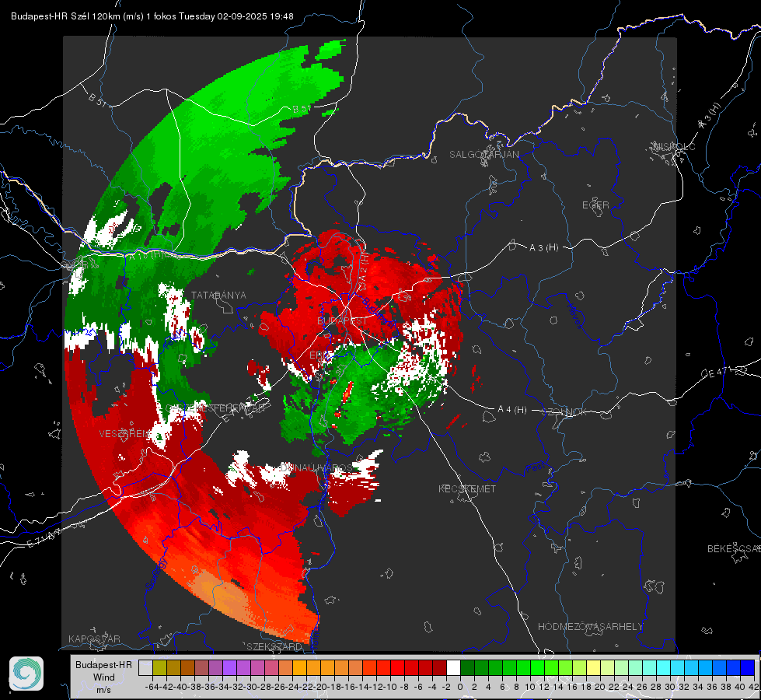Screen dimensions: 761x700
Task: Select the TATABÁNYA label on the map
Action: pyautogui.click(x=218, y=295)
